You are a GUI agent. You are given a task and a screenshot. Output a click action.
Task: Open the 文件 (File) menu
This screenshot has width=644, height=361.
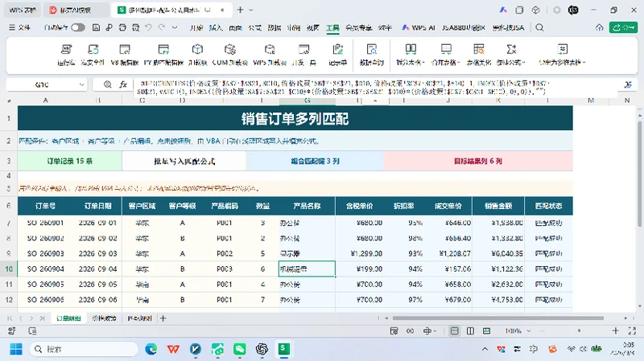19,27
